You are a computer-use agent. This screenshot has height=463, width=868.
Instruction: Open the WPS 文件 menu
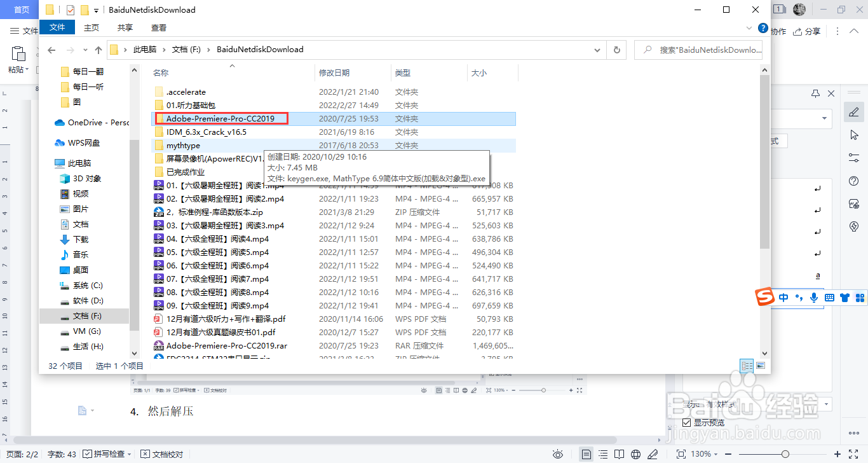tap(24, 31)
